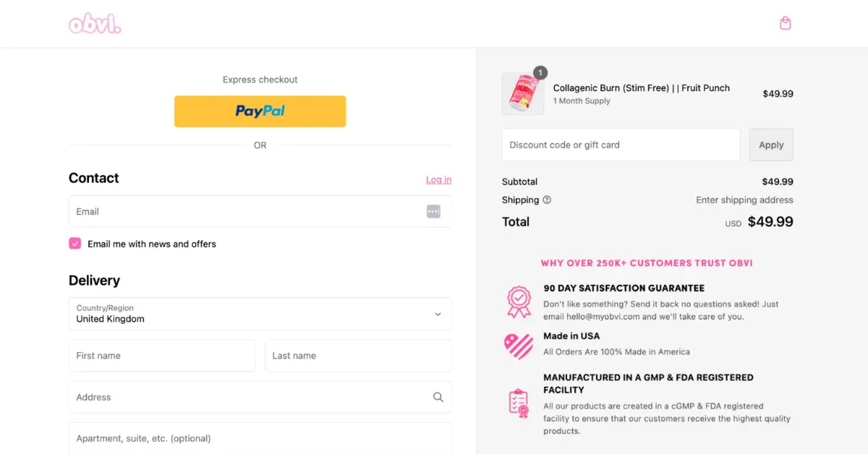
Task: Click the Log in link
Action: [x=438, y=179]
